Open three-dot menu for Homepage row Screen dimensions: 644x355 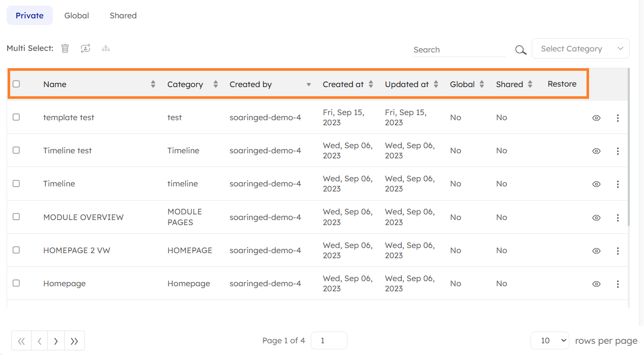click(x=618, y=284)
